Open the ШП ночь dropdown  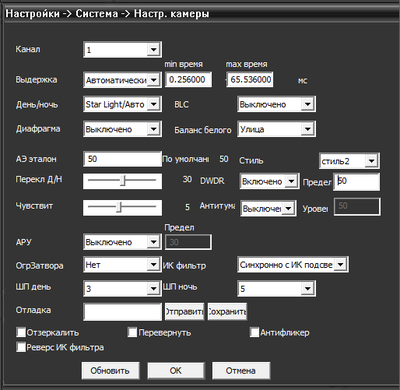click(276, 288)
